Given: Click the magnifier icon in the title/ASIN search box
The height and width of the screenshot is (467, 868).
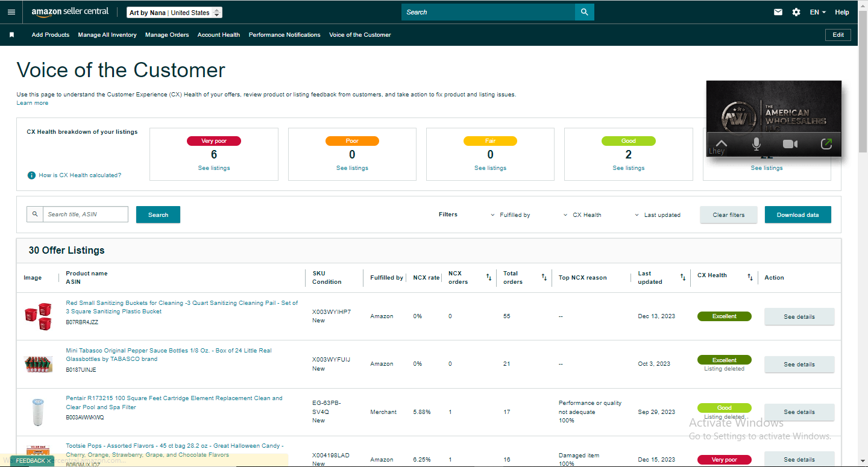Looking at the screenshot, I should (x=35, y=214).
